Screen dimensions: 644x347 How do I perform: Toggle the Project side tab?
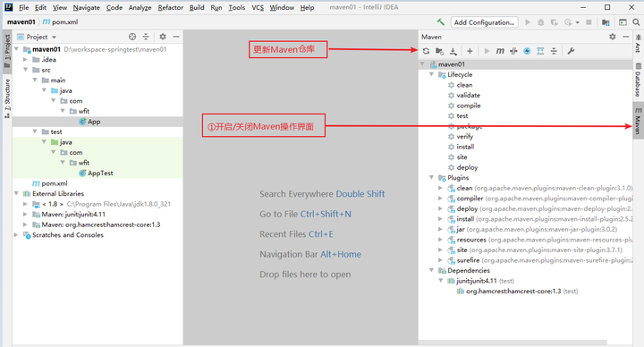pyautogui.click(x=7, y=51)
